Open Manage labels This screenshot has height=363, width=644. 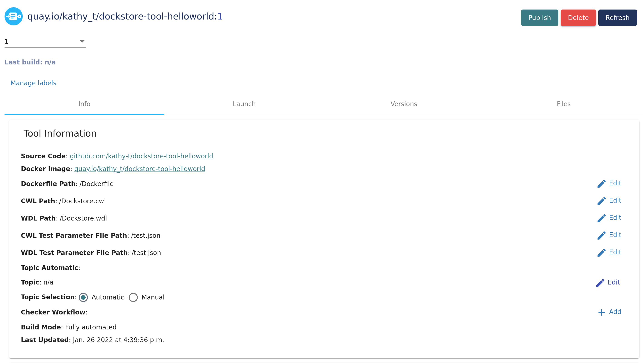coord(33,83)
